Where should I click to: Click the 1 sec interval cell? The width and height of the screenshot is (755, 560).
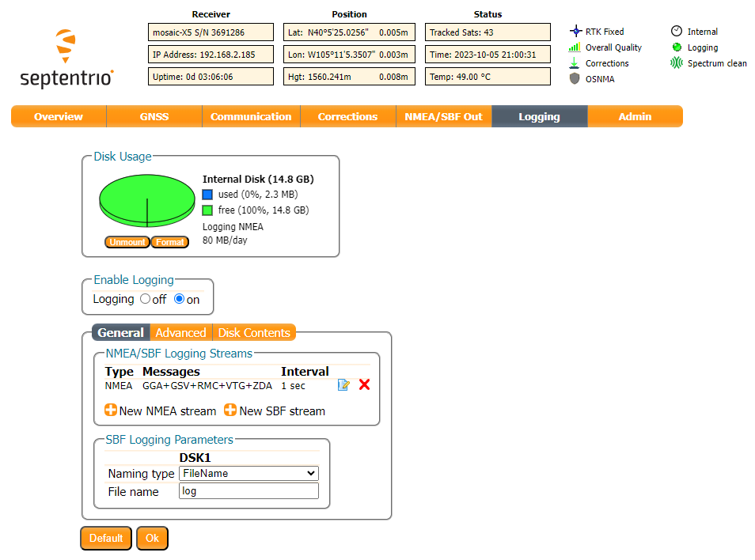[294, 386]
